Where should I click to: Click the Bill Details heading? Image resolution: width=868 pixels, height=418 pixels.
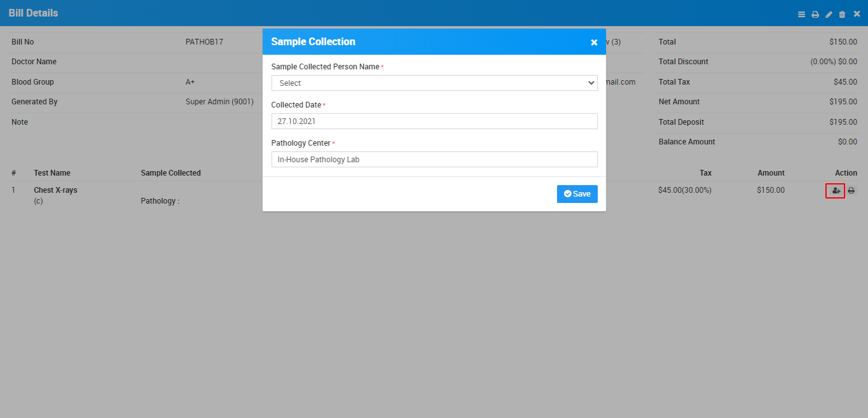coord(33,13)
